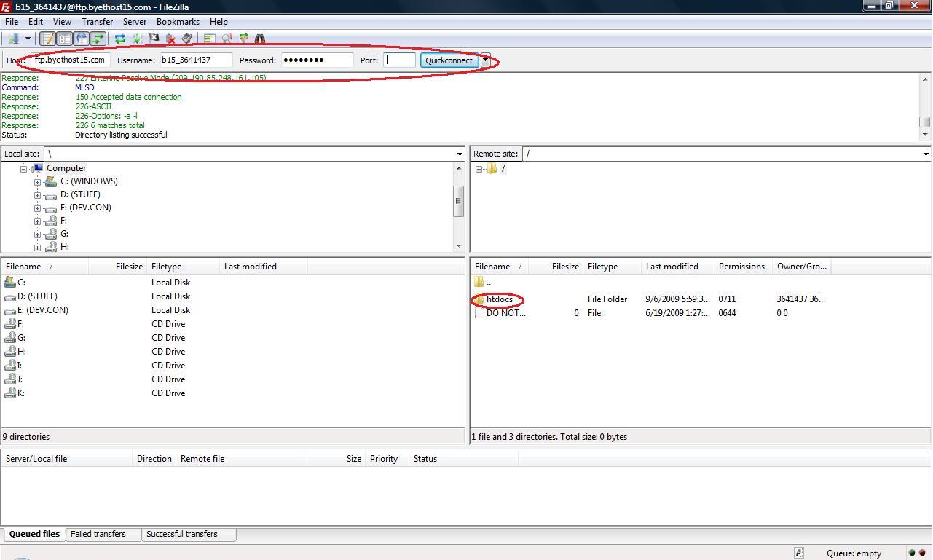933x560 pixels.
Task: Sort remote list by Owner/Gro... column
Action: (801, 267)
